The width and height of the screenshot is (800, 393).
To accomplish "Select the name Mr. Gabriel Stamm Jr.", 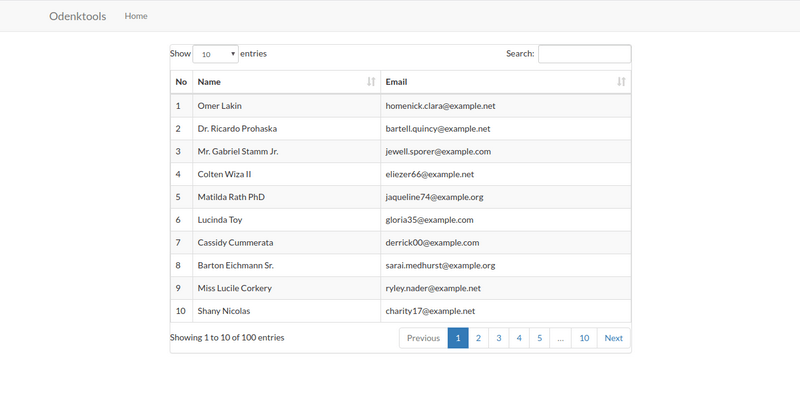I will (238, 152).
